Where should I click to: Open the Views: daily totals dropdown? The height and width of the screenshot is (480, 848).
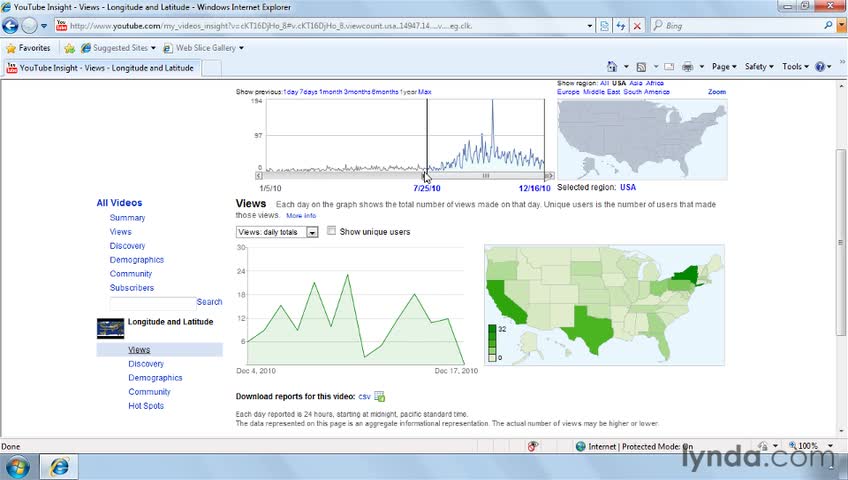277,232
